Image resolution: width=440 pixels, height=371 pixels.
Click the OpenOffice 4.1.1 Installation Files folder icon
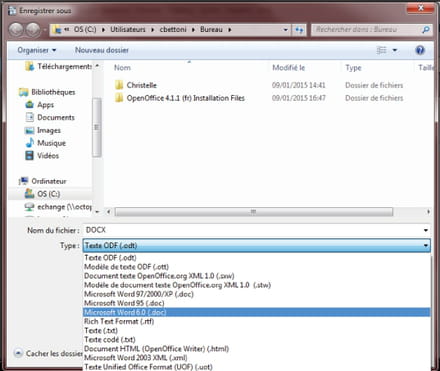[x=119, y=98]
